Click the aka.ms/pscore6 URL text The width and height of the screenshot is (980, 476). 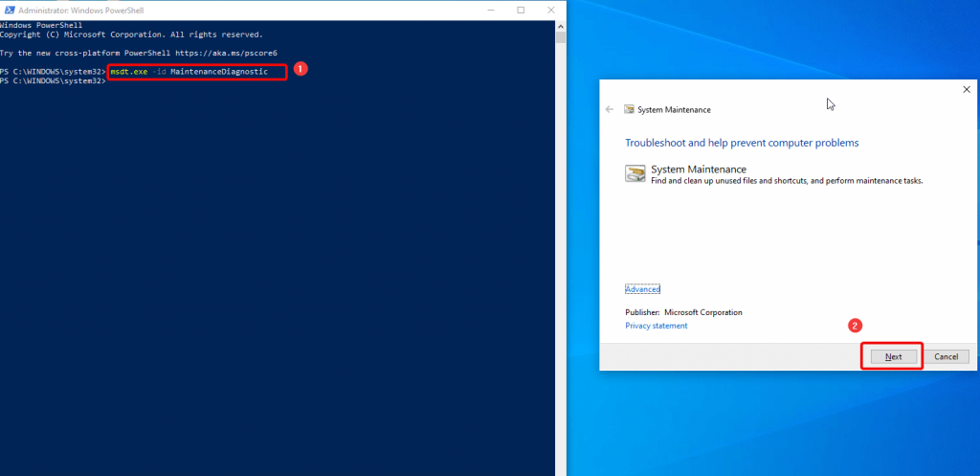(226, 54)
